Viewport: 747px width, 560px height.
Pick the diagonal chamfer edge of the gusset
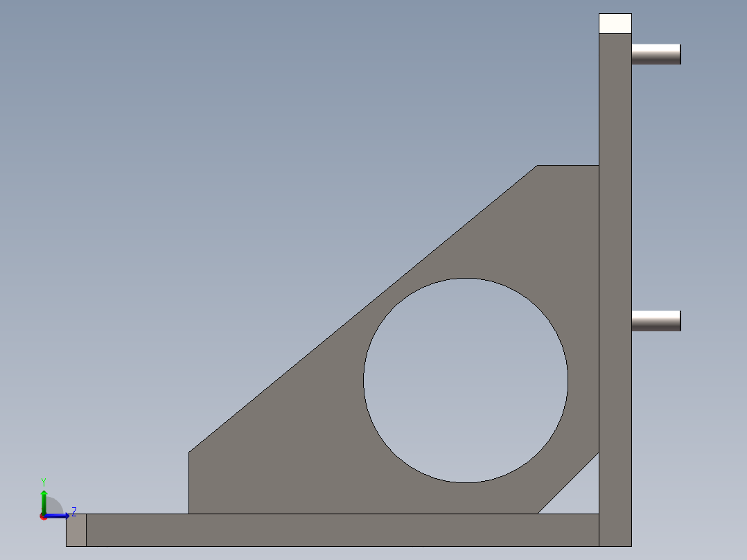point(568,483)
